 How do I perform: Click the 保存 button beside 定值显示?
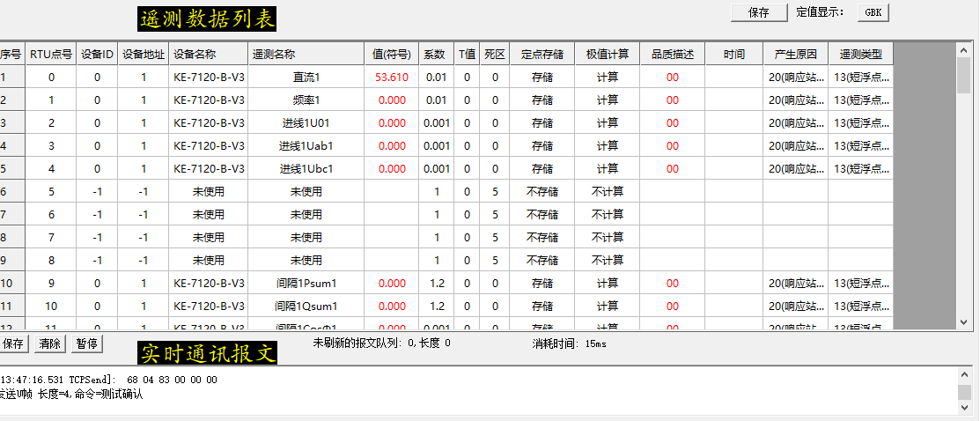[x=759, y=12]
